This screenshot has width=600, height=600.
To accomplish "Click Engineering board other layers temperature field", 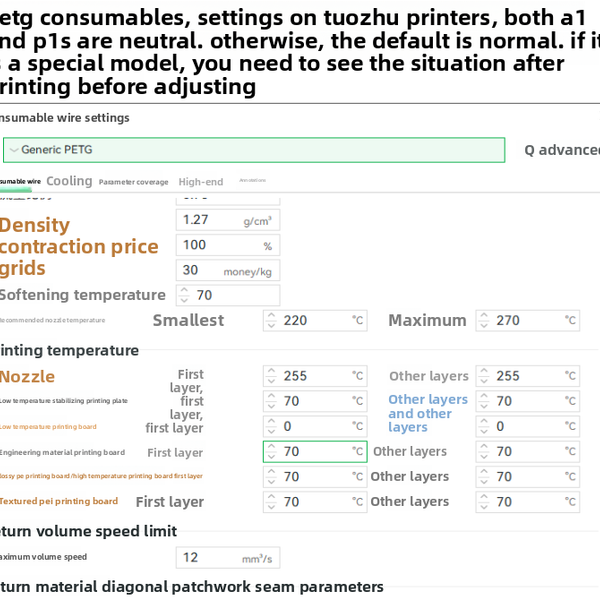I will coord(530,451).
